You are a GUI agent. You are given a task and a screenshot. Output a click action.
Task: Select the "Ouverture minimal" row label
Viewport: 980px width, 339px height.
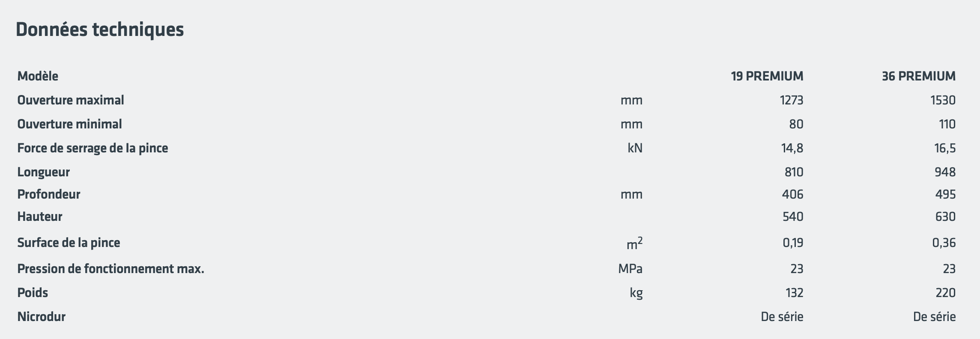pos(69,124)
